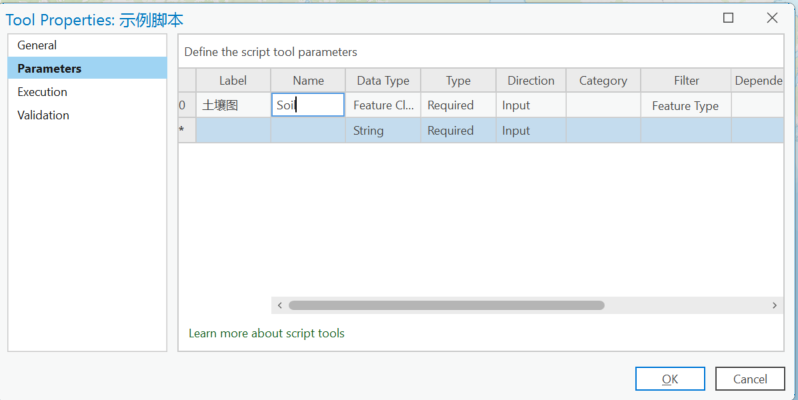The height and width of the screenshot is (400, 798).
Task: Open the Input direction cell in new row
Action: [x=531, y=130]
